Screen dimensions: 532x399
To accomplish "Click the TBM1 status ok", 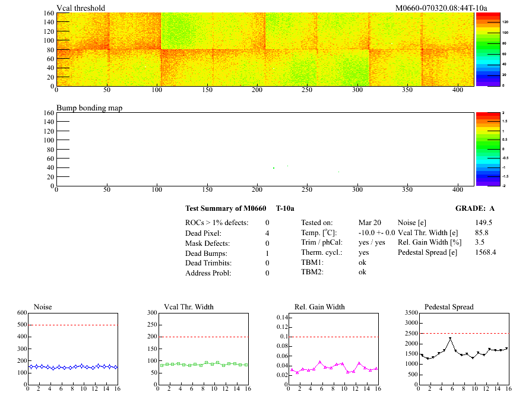I will [x=362, y=262].
